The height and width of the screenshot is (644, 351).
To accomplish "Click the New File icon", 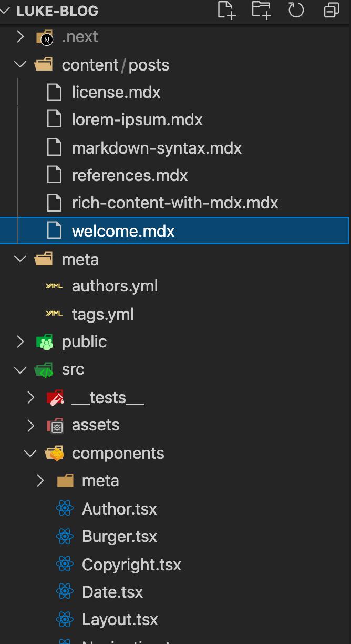I will 226,10.
